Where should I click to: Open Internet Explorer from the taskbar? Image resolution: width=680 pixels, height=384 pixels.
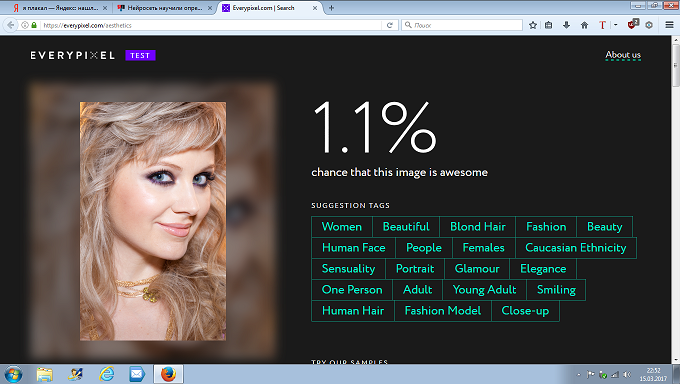pyautogui.click(x=106, y=374)
